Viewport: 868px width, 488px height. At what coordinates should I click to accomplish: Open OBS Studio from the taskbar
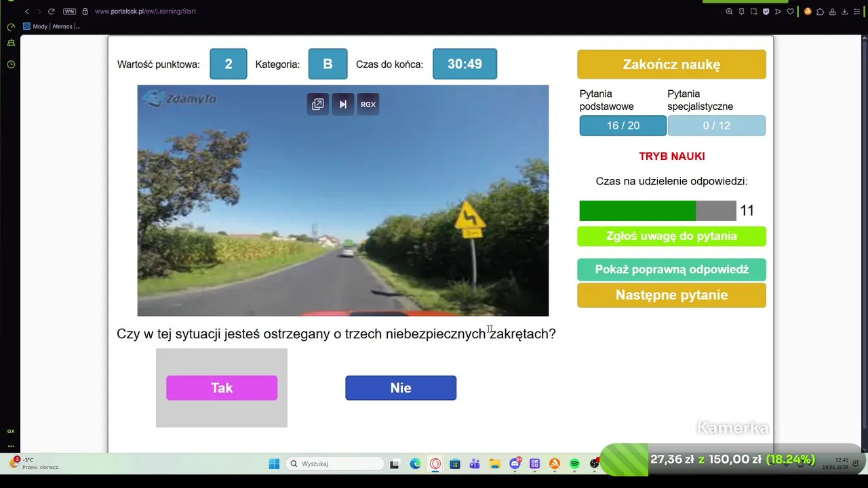595,464
